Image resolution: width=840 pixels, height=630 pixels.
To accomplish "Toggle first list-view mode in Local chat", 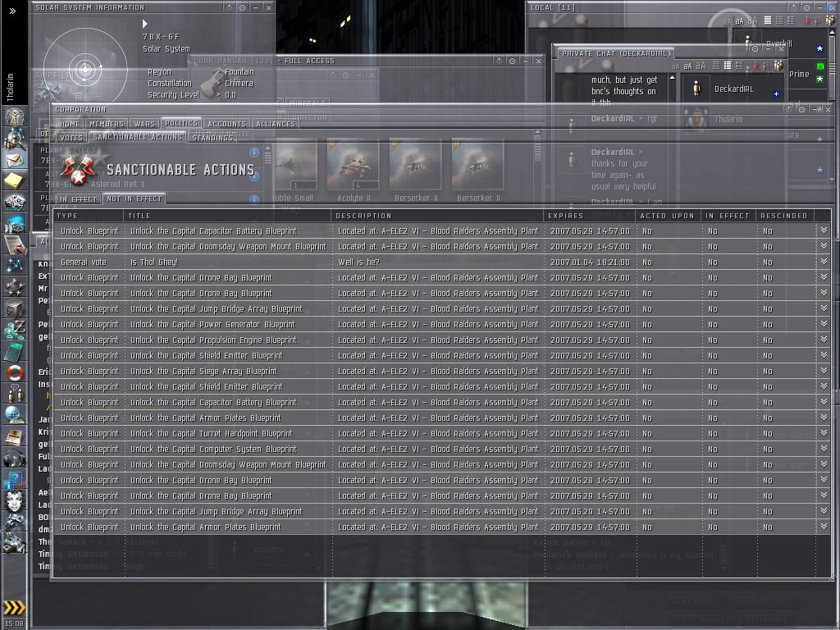I will 768,21.
